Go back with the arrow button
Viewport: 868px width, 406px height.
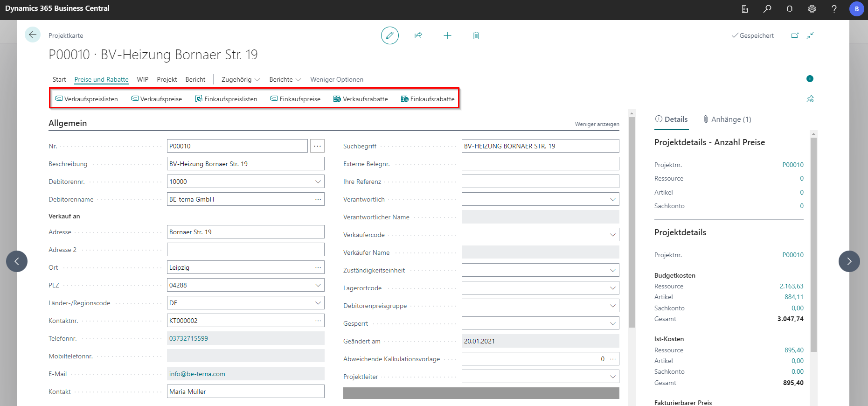(x=33, y=35)
